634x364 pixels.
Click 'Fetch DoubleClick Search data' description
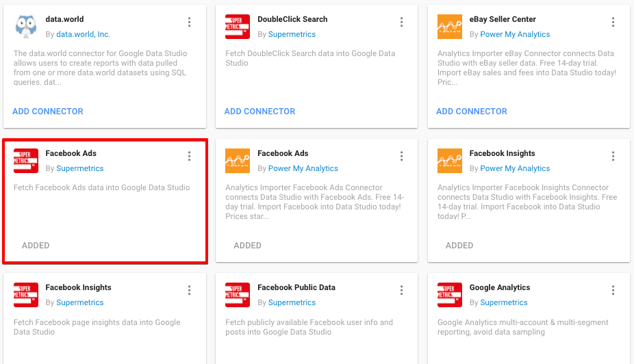point(310,58)
